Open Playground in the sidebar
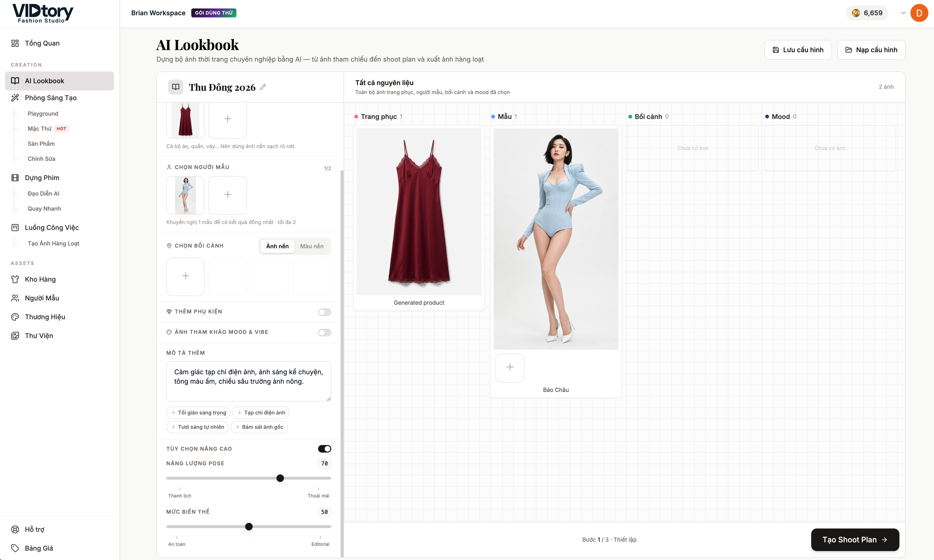 (43, 114)
